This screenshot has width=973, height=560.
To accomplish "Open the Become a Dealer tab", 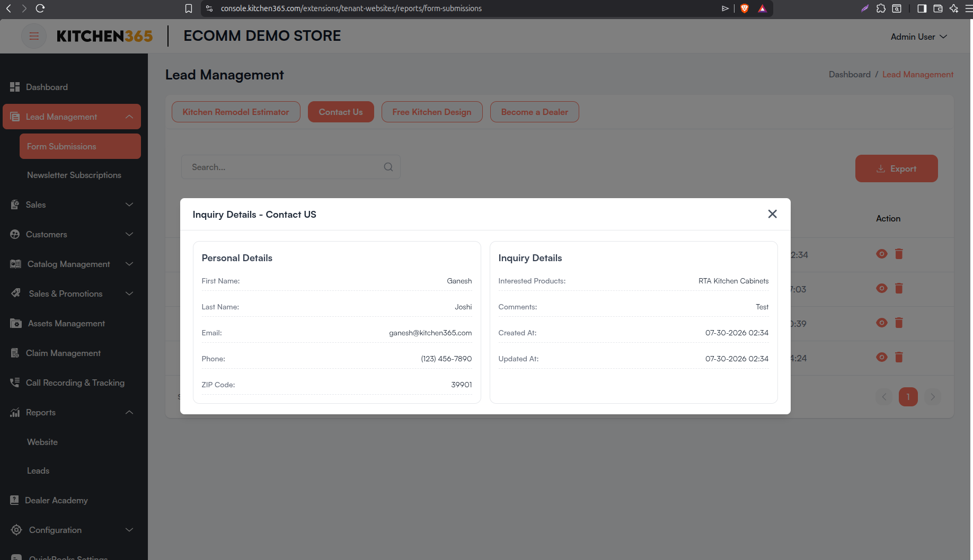I will tap(534, 112).
